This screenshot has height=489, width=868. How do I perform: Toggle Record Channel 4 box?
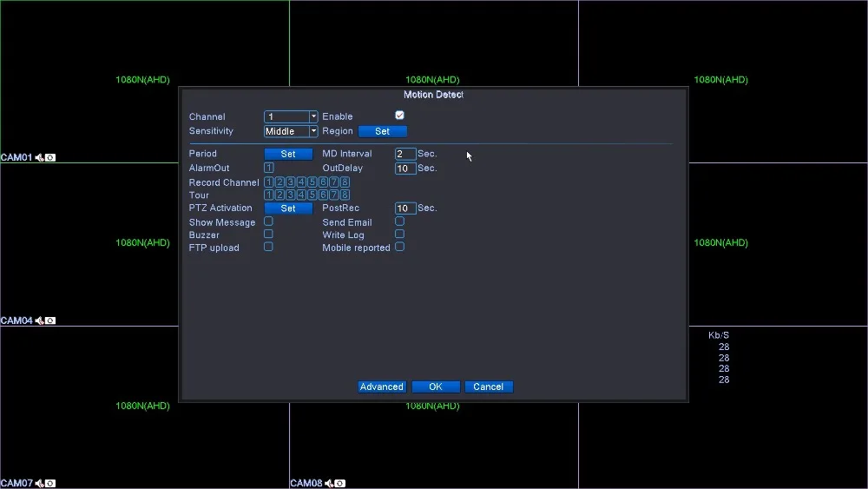point(301,182)
